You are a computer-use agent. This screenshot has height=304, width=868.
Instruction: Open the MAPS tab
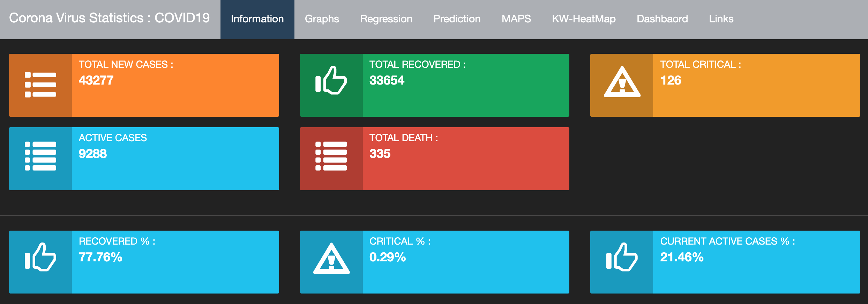pyautogui.click(x=516, y=19)
